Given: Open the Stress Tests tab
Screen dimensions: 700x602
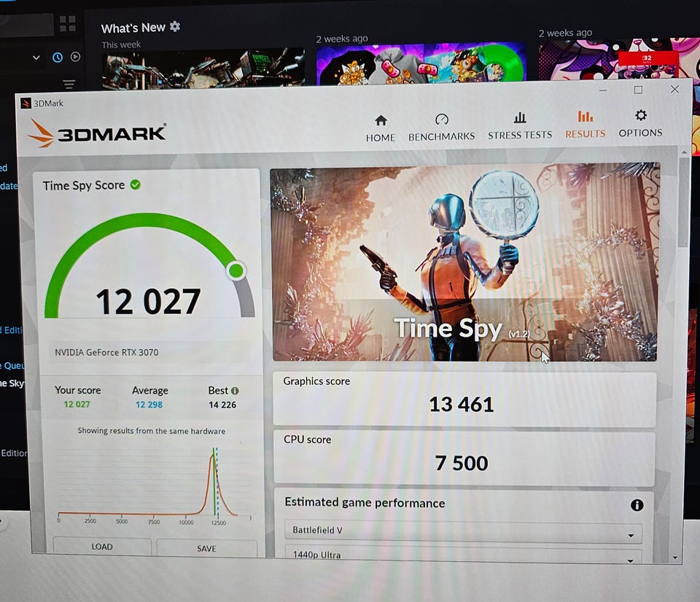Looking at the screenshot, I should point(520,126).
